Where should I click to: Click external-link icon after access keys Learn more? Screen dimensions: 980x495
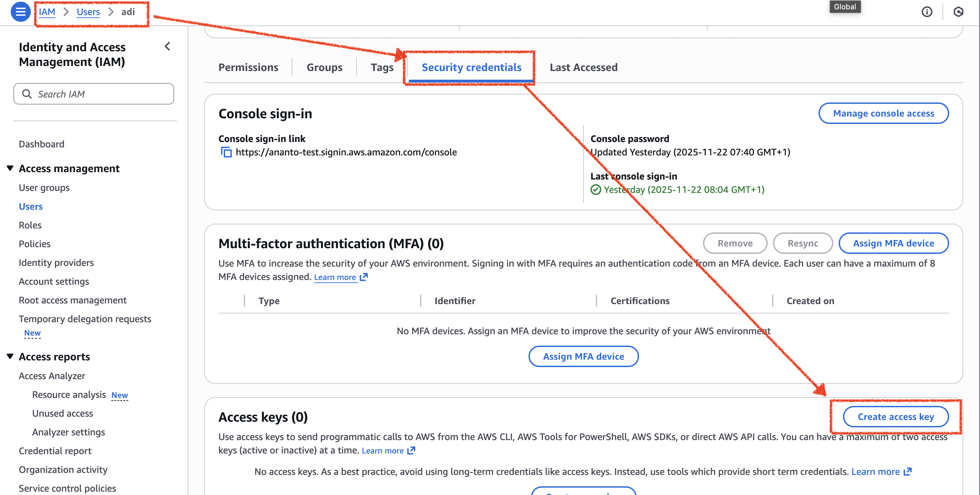tap(411, 450)
